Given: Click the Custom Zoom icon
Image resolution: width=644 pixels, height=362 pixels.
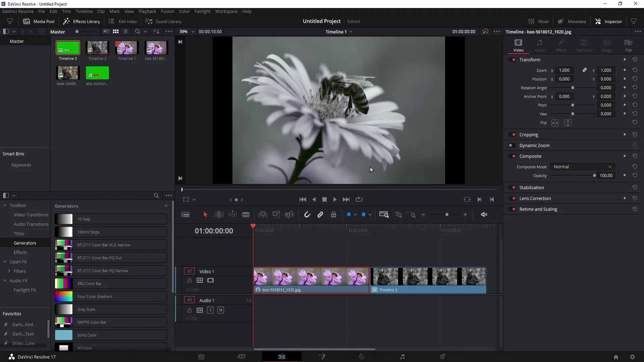Looking at the screenshot, I should click(x=411, y=215).
